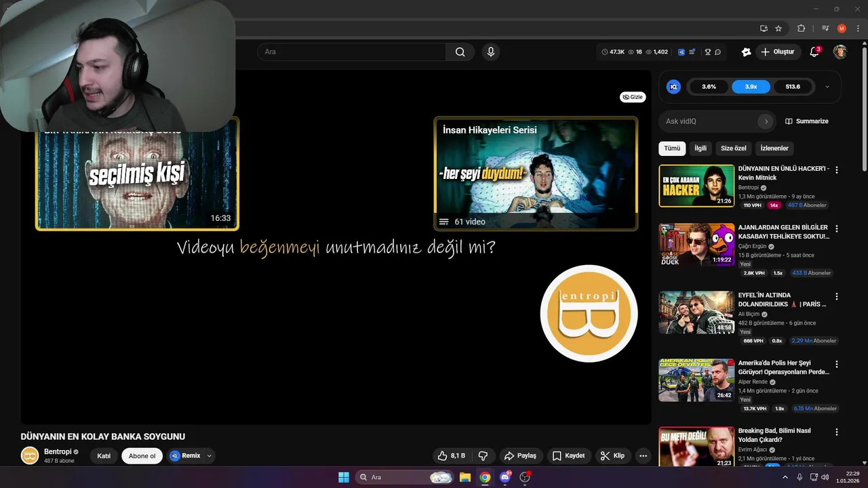Select the 3.9x metric pill
868x488 pixels.
click(751, 87)
